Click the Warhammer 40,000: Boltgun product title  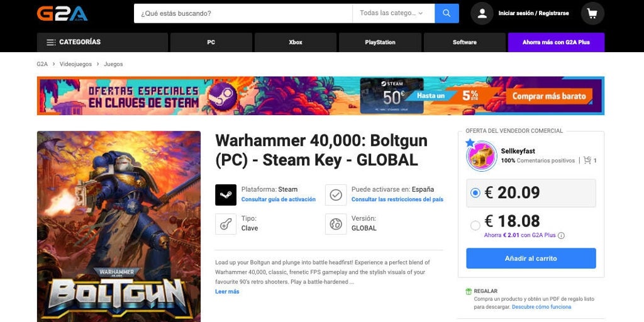pyautogui.click(x=321, y=151)
